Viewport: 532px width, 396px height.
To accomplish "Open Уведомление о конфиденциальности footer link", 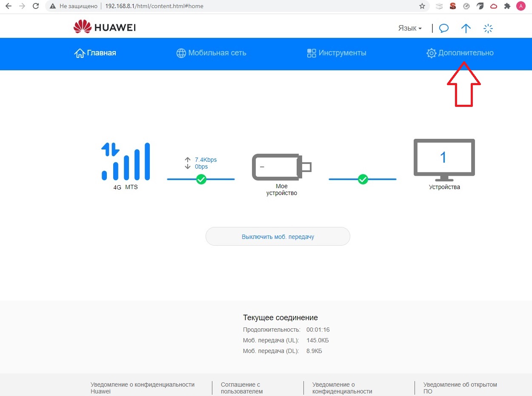I will point(342,388).
